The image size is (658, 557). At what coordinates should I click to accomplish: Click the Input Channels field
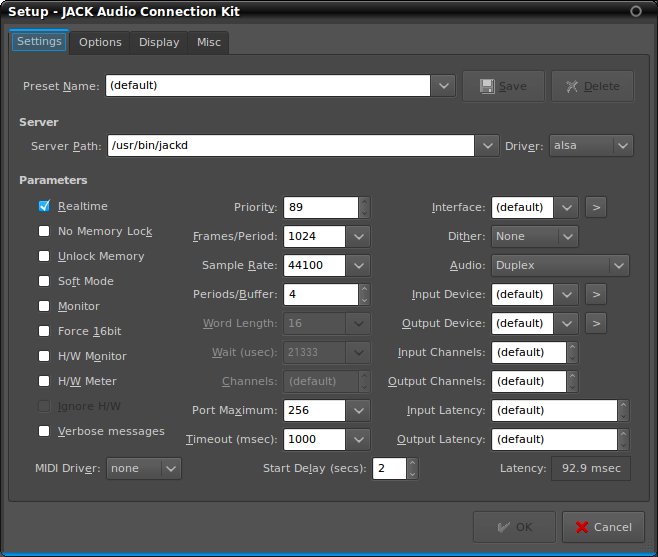click(529, 352)
